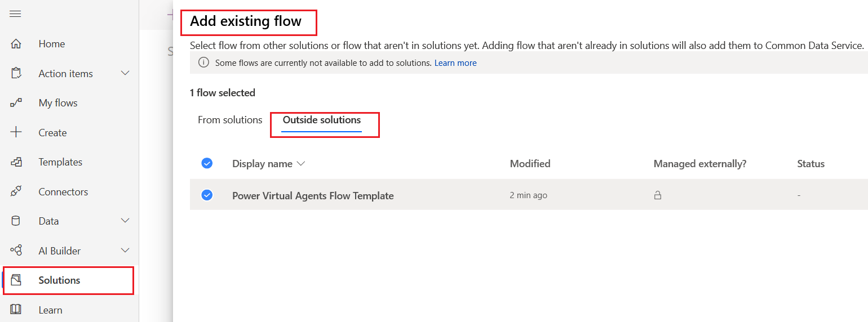Switch to the From solutions tab
This screenshot has width=868, height=322.
click(230, 120)
